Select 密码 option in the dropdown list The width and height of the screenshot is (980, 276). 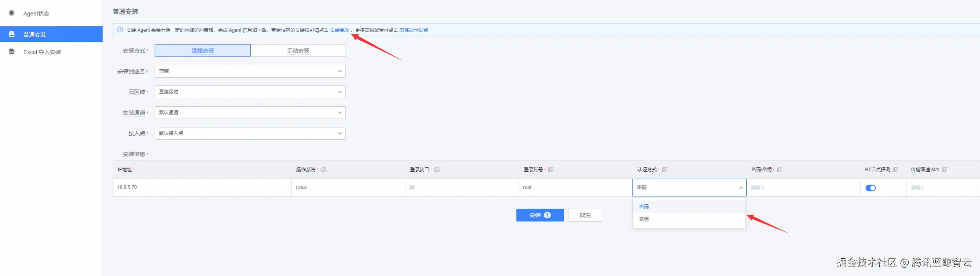click(689, 206)
